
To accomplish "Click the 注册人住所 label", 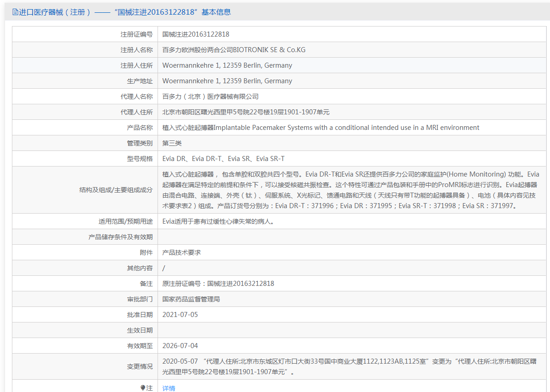I will [136, 65].
